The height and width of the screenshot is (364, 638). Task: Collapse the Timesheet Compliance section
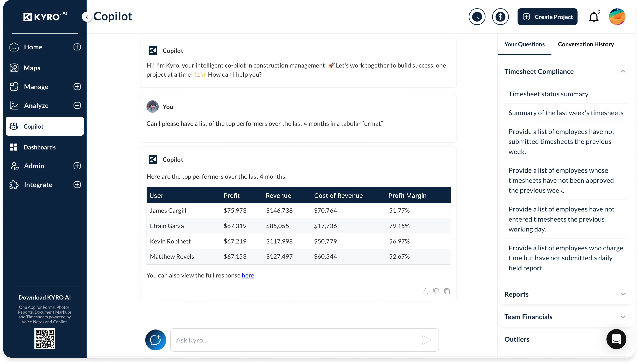click(623, 71)
